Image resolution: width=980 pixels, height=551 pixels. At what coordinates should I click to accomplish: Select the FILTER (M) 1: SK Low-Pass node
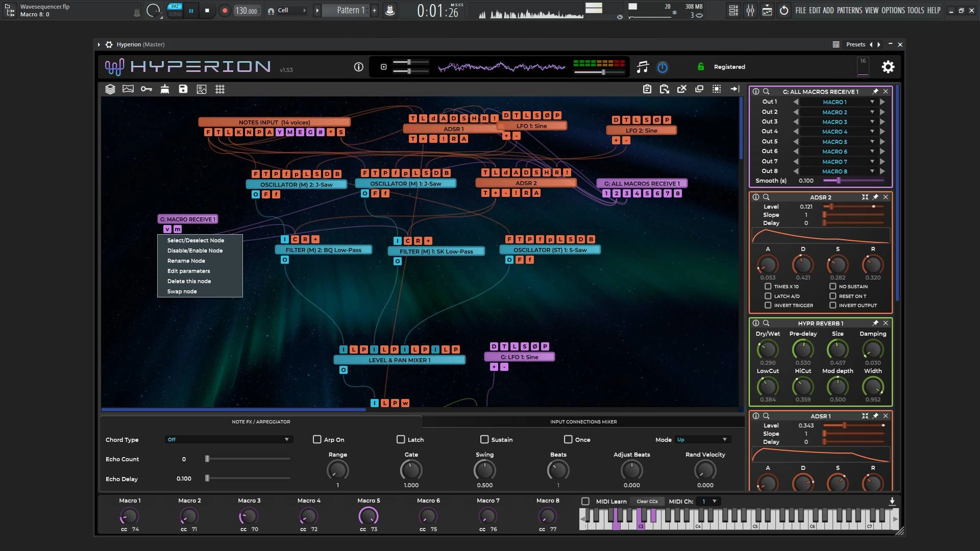pos(436,252)
